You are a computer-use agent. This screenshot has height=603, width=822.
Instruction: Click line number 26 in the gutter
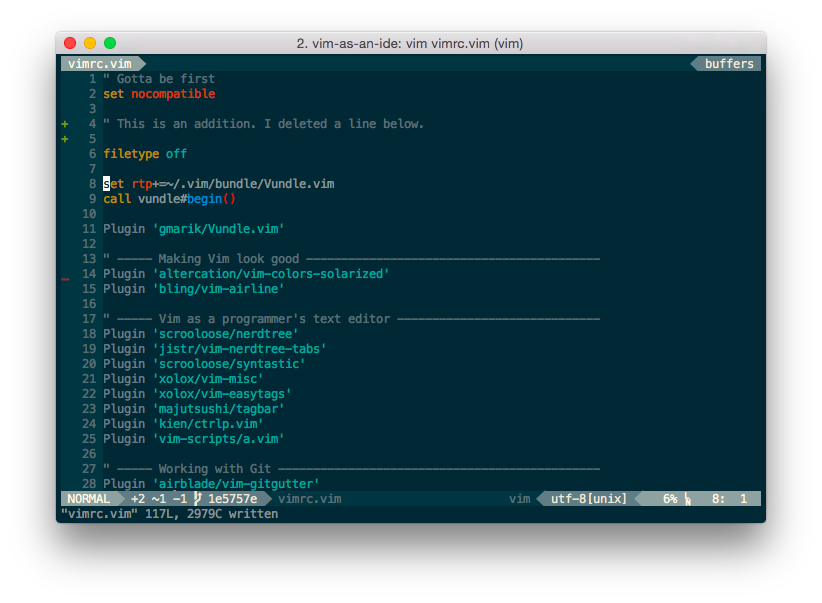click(x=89, y=454)
